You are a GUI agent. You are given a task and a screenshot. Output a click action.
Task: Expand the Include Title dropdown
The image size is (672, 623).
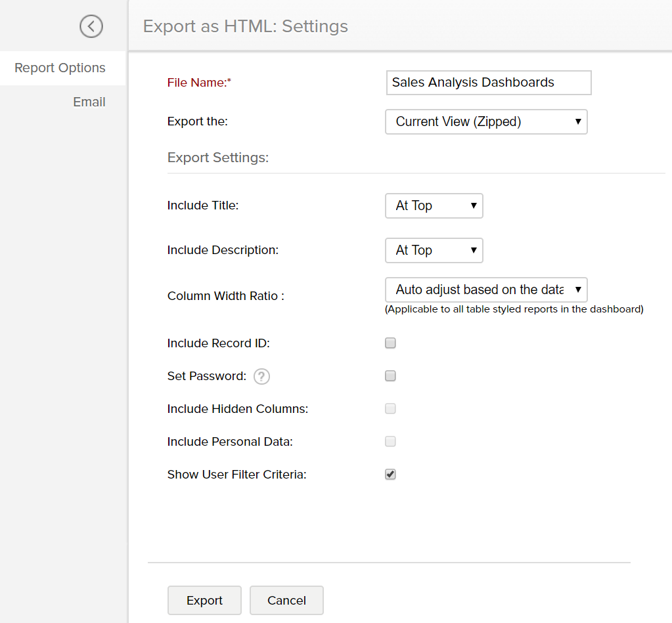434,206
